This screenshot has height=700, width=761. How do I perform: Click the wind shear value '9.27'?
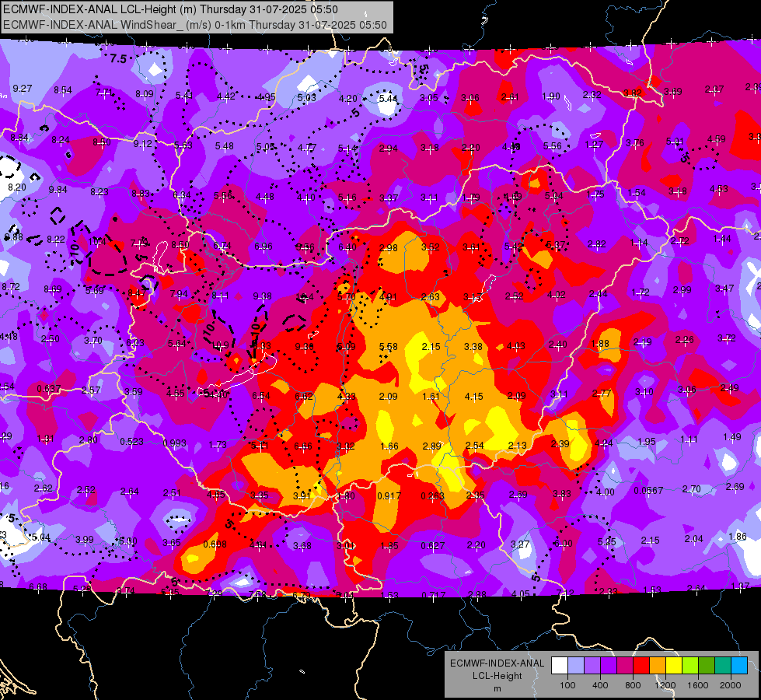23,89
